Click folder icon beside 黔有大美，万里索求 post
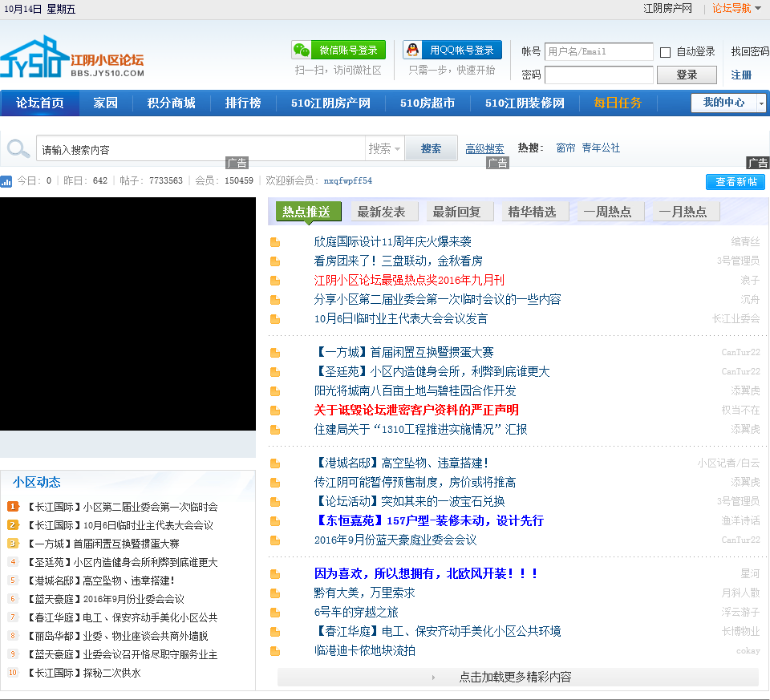This screenshot has width=770, height=700. (x=275, y=593)
